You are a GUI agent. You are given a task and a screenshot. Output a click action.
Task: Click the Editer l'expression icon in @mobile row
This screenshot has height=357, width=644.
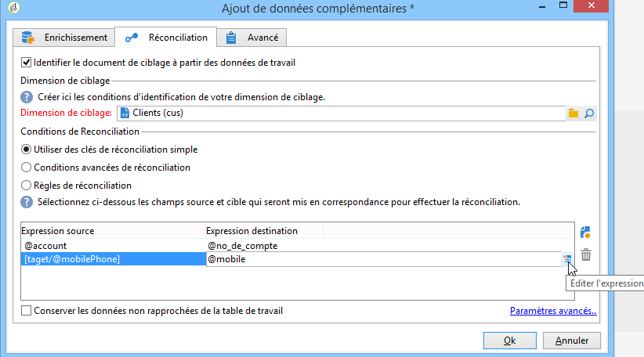click(567, 258)
